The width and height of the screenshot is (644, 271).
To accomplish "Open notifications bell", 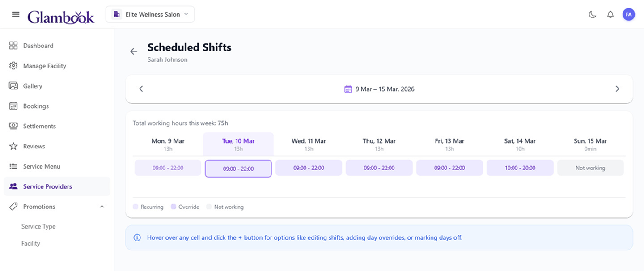I will click(610, 14).
